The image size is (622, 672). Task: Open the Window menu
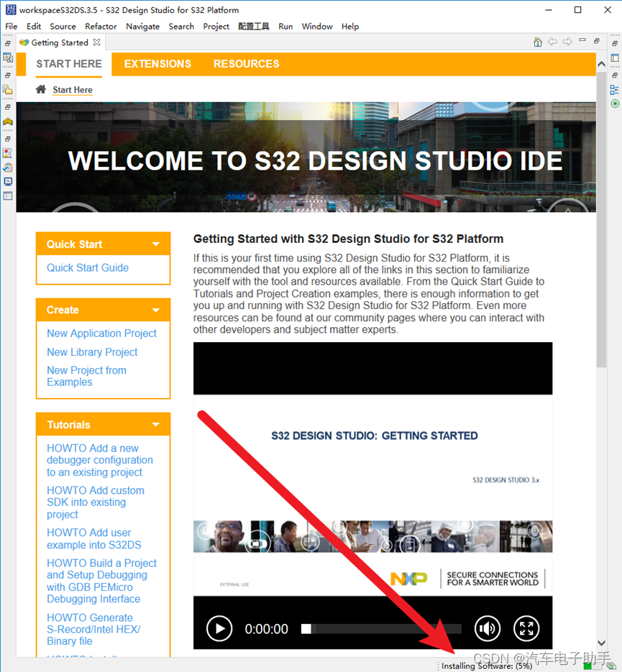317,26
